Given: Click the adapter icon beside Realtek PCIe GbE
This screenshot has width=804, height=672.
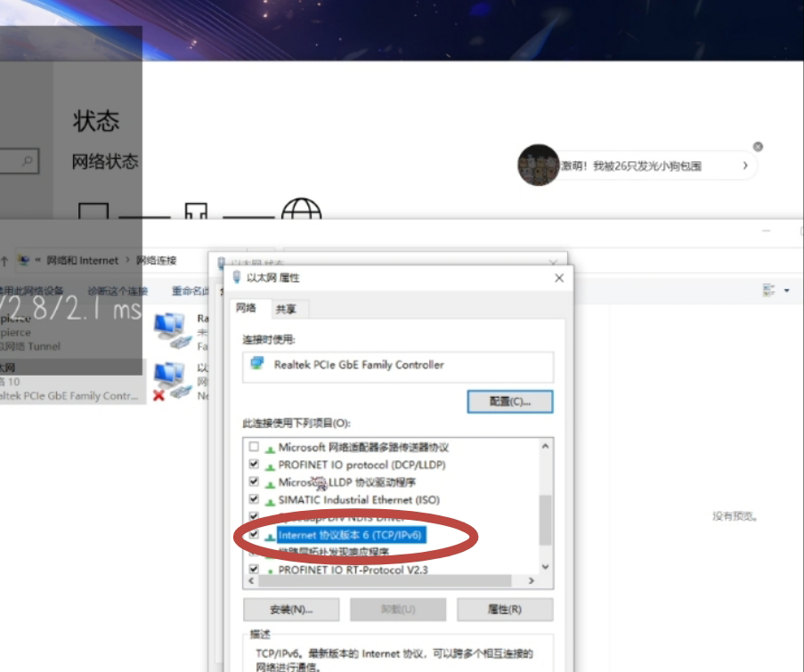Looking at the screenshot, I should click(x=257, y=364).
